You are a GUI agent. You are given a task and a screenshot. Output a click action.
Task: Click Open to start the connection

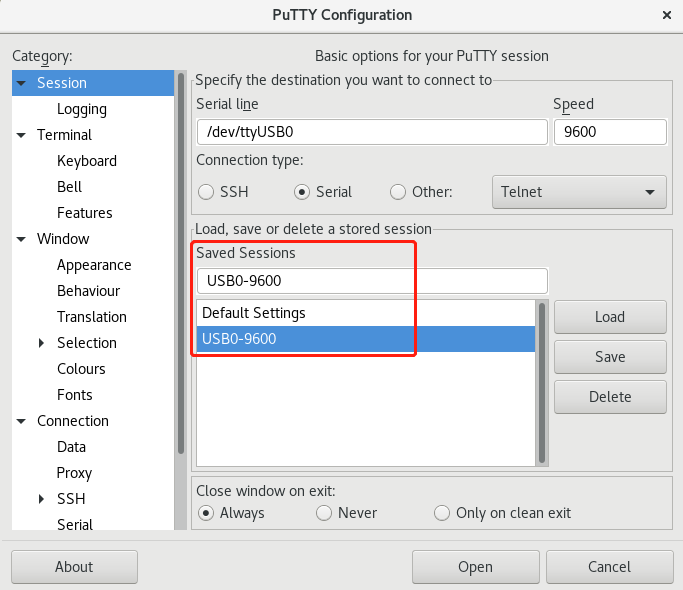pos(475,567)
